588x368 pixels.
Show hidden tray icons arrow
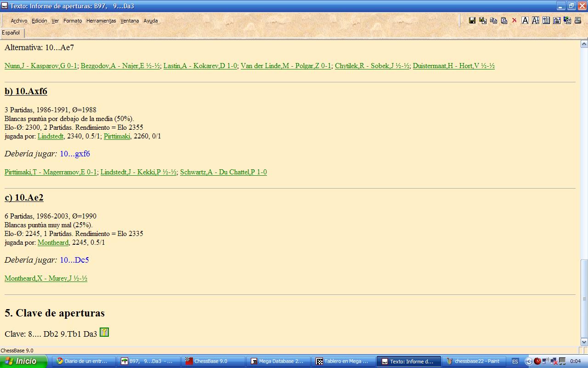point(528,361)
